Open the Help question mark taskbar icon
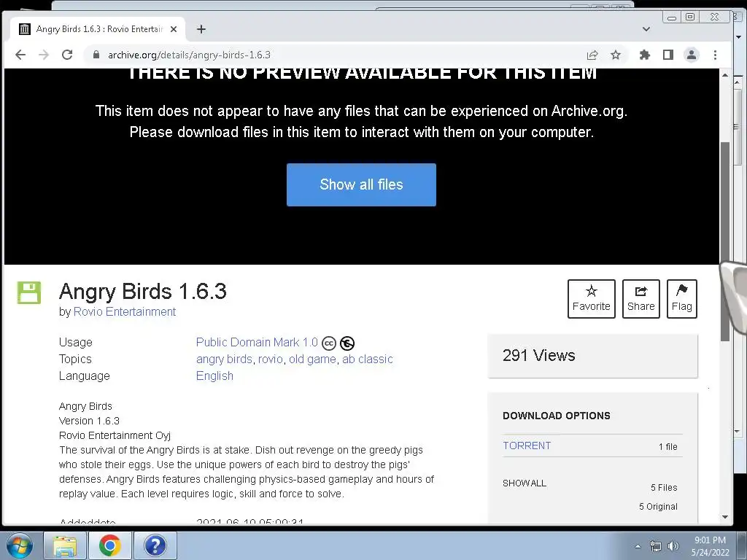This screenshot has width=747, height=560. (x=155, y=545)
